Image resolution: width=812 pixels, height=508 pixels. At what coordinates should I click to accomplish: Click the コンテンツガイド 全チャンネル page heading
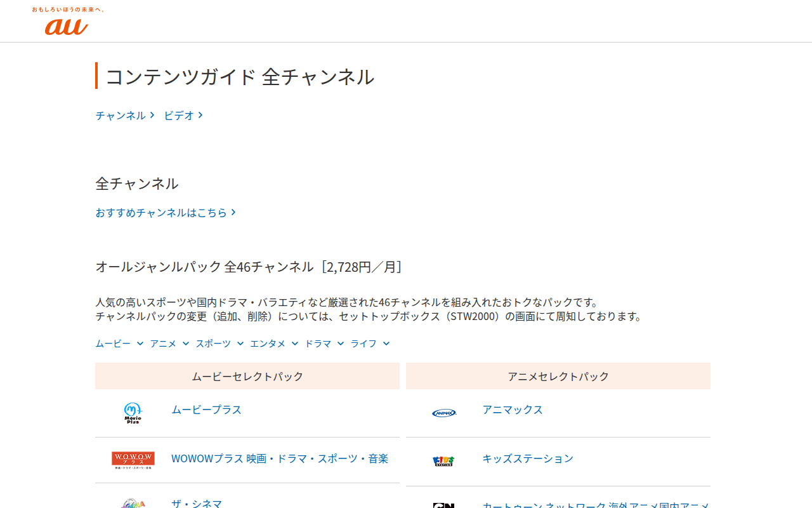[x=240, y=77]
